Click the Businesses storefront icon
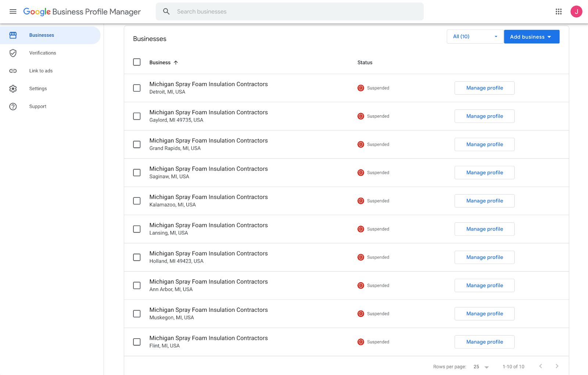The height and width of the screenshot is (375, 588). tap(13, 35)
